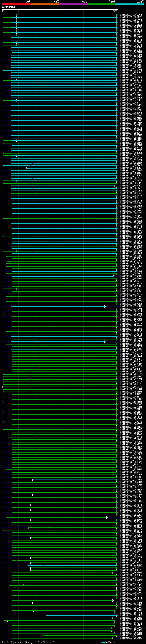Open the UniRef100_Q41963 hit label
Viewport: 146px width, 644px height.
pos(131,15)
